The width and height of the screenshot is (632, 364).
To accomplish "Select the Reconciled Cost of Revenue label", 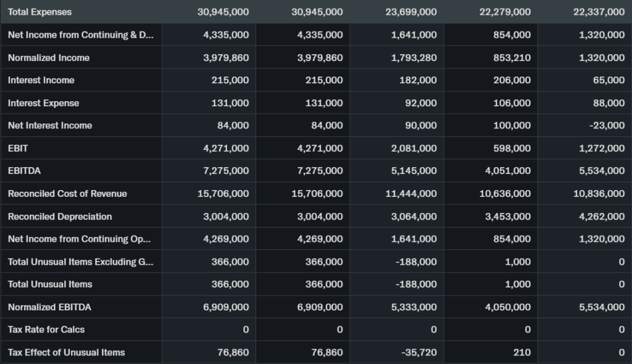I will click(x=67, y=194).
